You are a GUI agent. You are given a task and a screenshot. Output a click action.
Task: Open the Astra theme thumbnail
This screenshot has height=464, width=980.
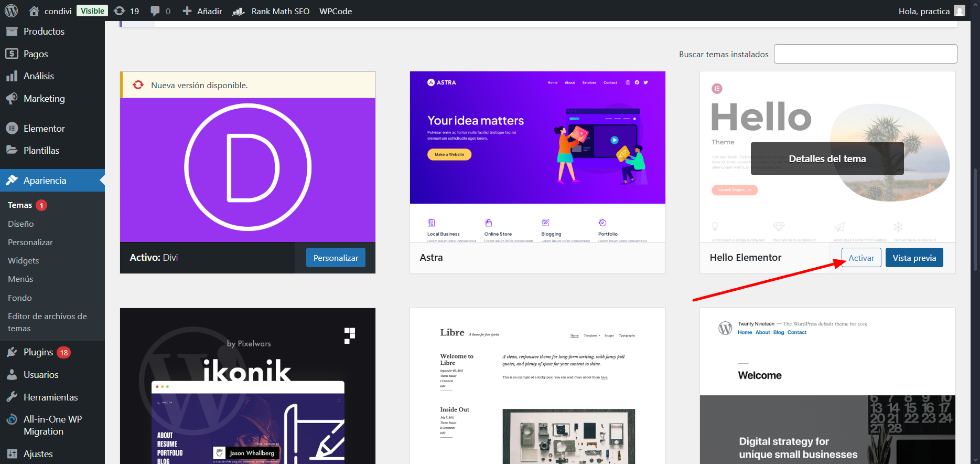pos(537,156)
